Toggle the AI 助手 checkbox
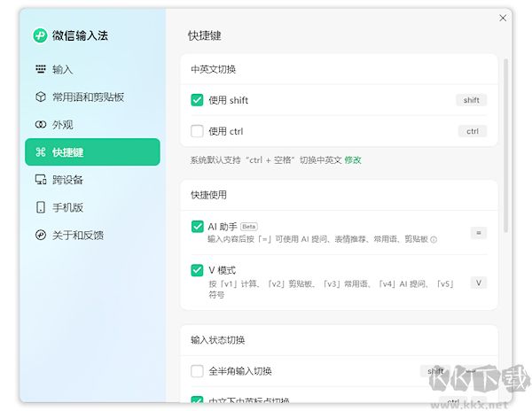Viewport: 532px width, 411px height. [197, 227]
